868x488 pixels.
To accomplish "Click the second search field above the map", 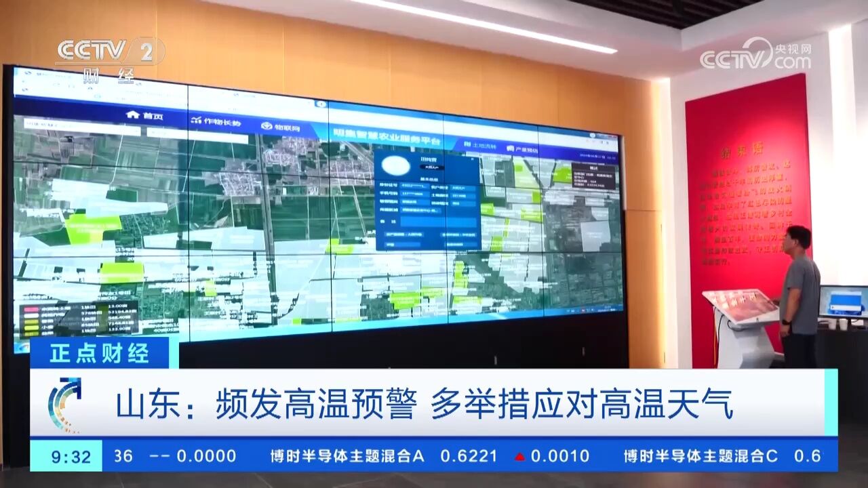I will [197, 136].
